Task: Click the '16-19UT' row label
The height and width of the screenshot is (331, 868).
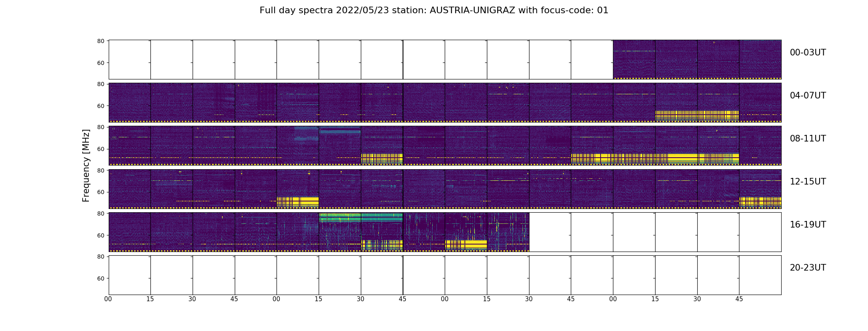Action: pyautogui.click(x=808, y=225)
